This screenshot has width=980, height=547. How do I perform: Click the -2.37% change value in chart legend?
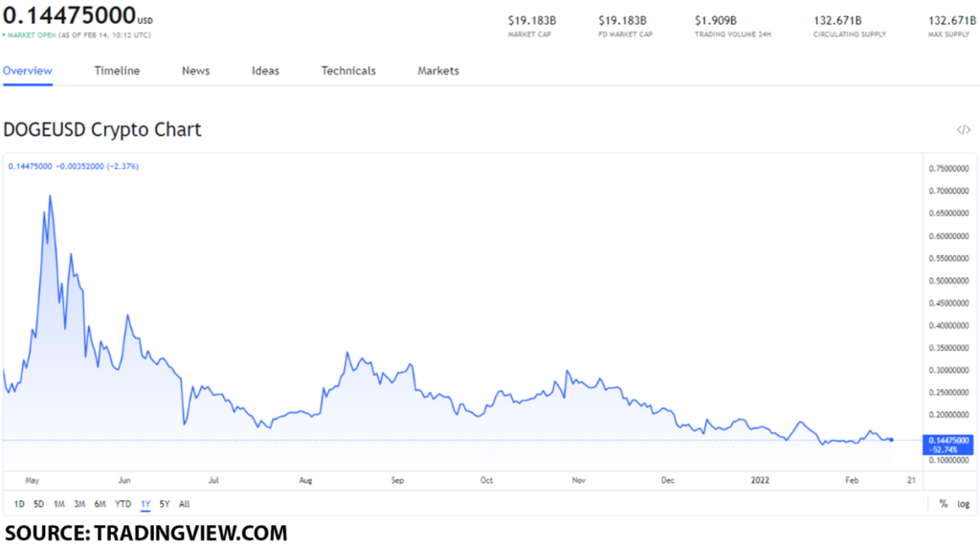click(x=122, y=166)
